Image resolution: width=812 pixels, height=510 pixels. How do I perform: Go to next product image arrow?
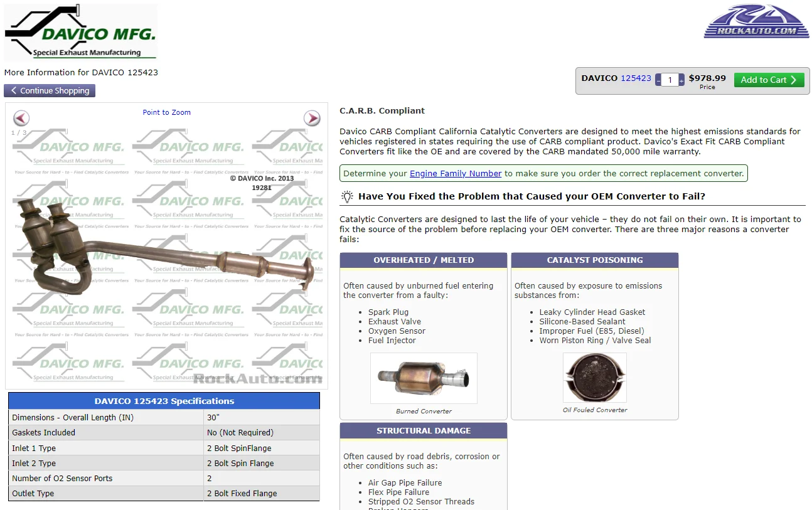point(312,118)
